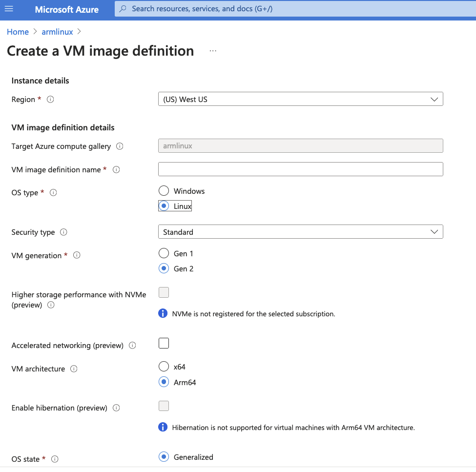Click the Enable hibernation info icon
The width and height of the screenshot is (476, 472).
pos(116,408)
